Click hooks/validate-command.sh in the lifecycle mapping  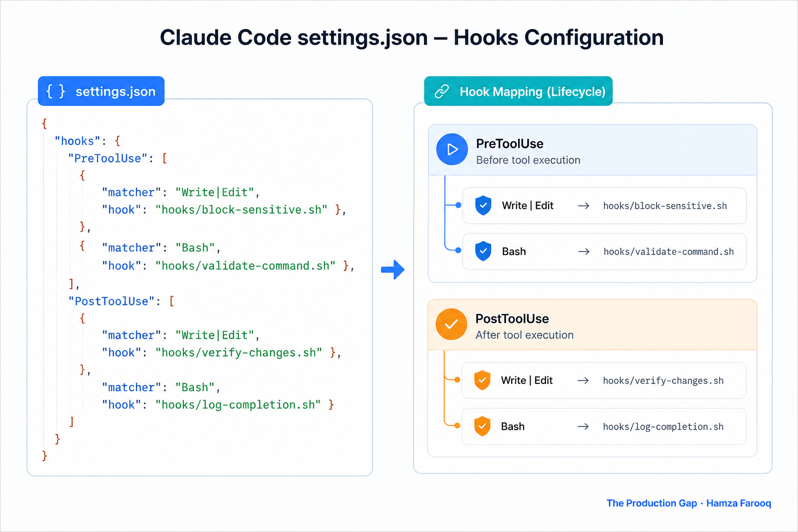point(669,251)
